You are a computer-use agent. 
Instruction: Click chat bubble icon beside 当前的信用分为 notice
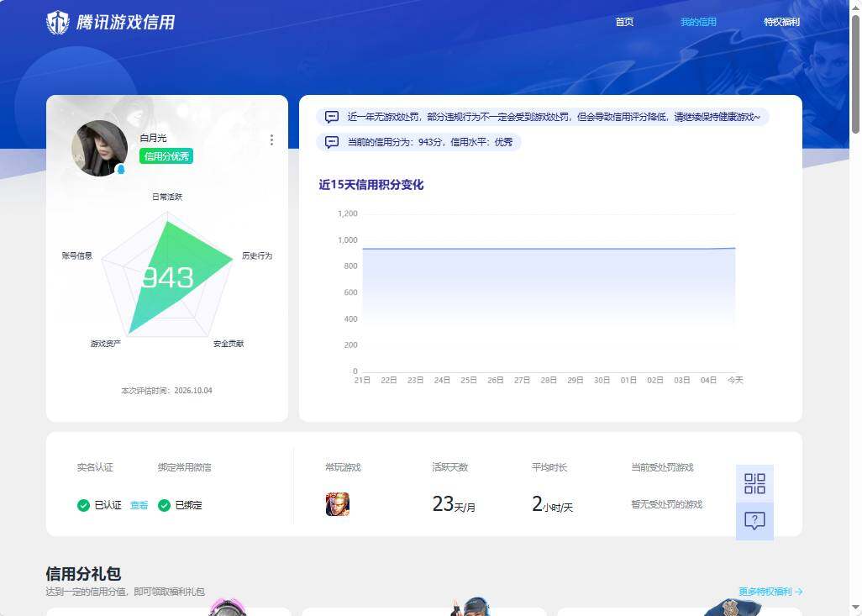[332, 142]
